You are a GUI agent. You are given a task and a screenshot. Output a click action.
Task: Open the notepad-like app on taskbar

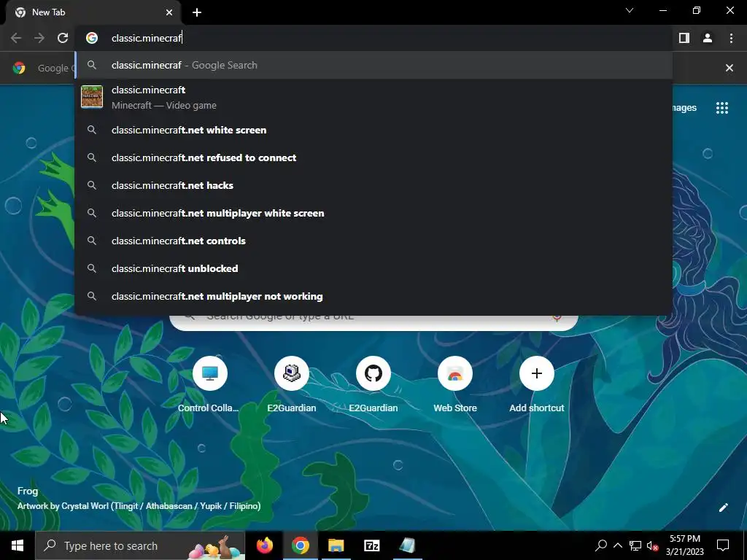(407, 545)
